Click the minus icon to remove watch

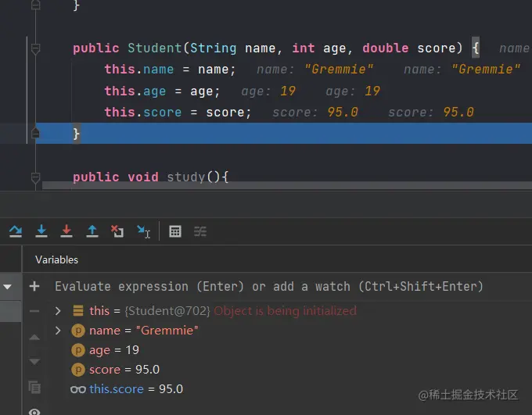(34, 311)
